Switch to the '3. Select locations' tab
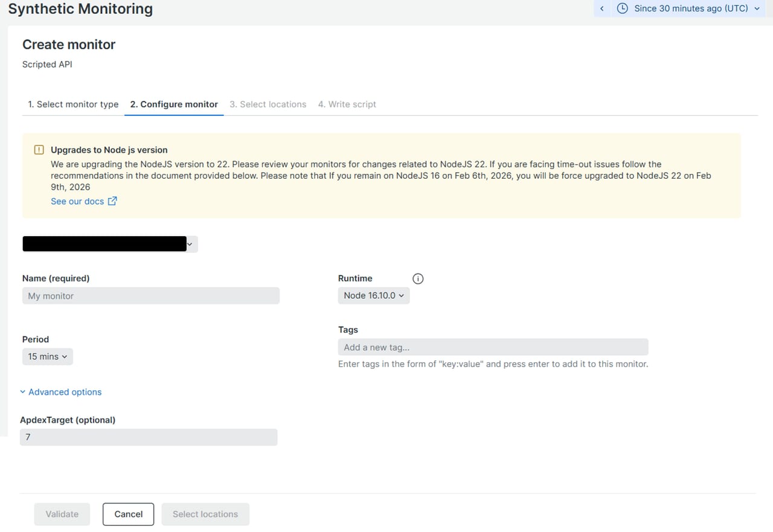Screen dimensions: 773x532 [268, 104]
